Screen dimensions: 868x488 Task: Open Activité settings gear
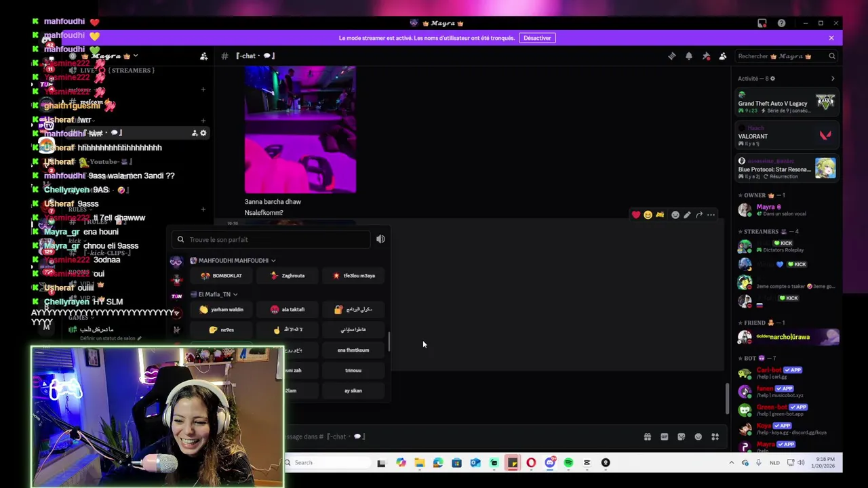[772, 79]
